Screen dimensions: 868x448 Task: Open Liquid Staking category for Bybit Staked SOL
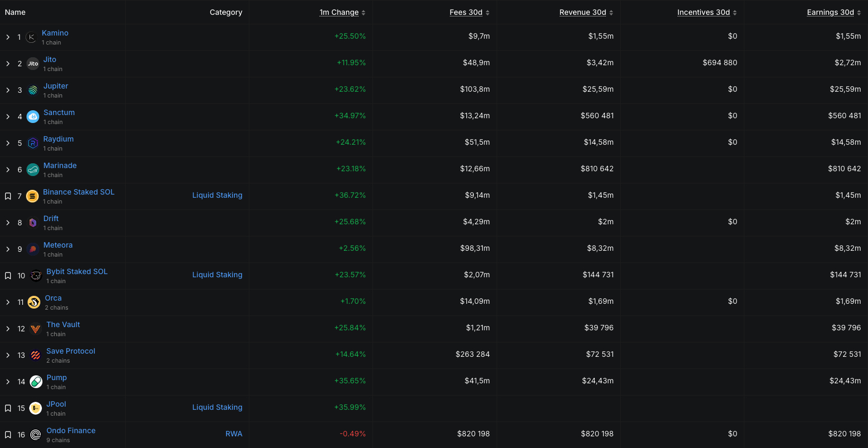[217, 275]
